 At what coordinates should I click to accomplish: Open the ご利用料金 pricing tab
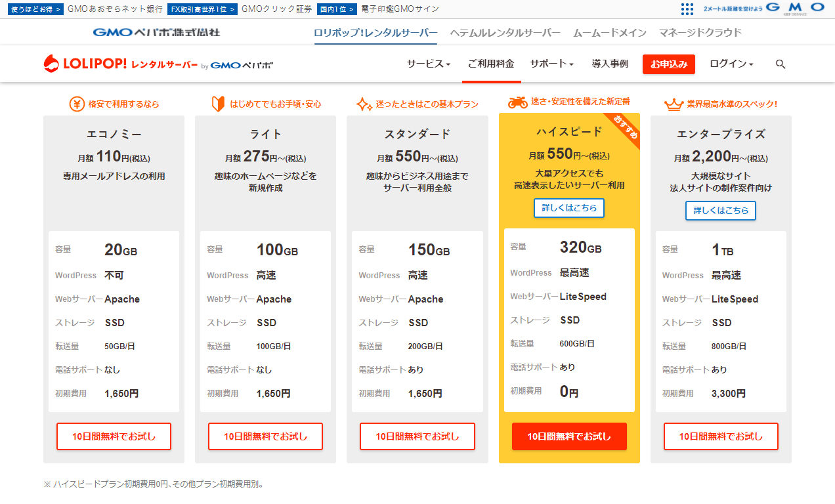(x=491, y=64)
